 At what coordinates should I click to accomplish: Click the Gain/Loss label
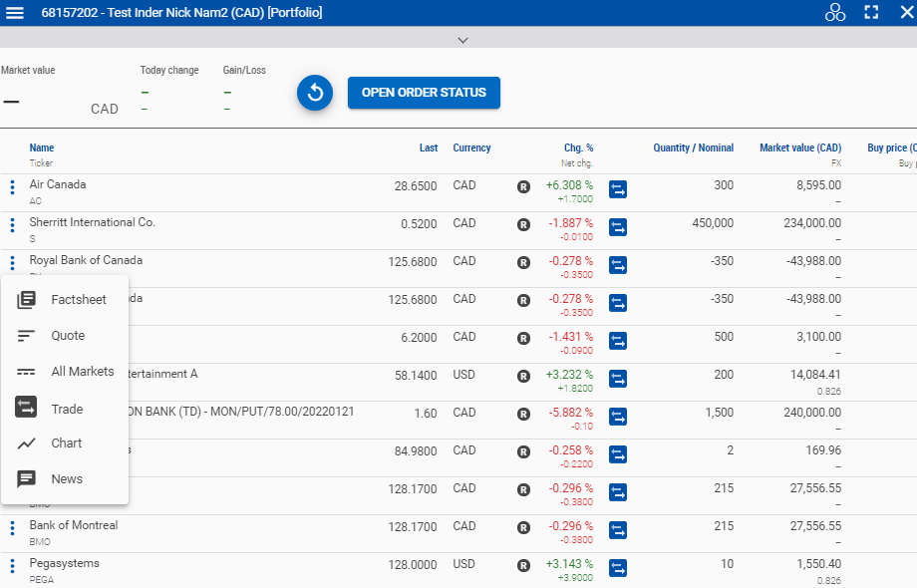pos(244,70)
